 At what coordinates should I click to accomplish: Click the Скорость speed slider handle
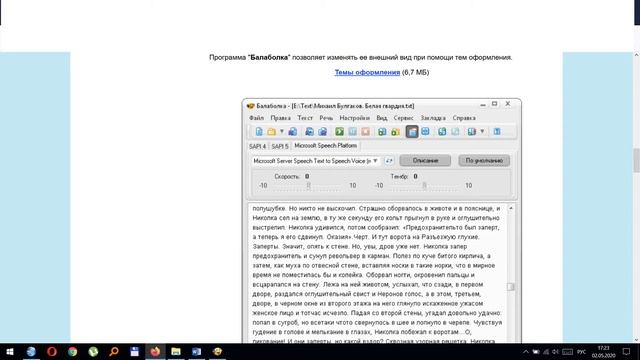pos(309,186)
